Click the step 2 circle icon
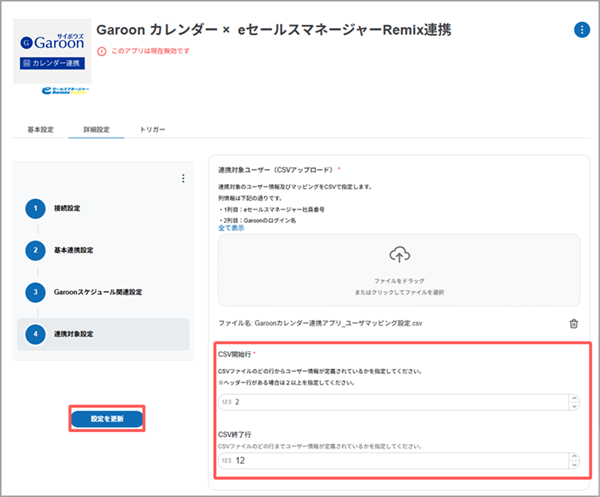This screenshot has width=600, height=497. 36,250
